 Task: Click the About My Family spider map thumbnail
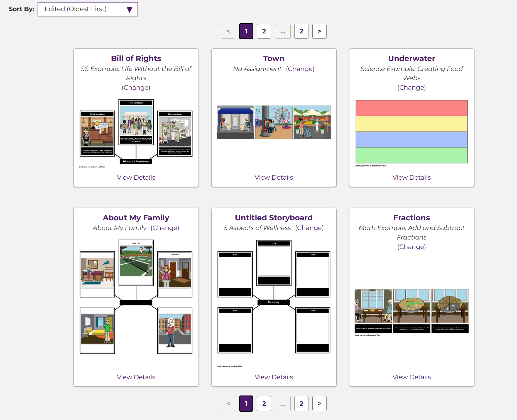(136, 297)
